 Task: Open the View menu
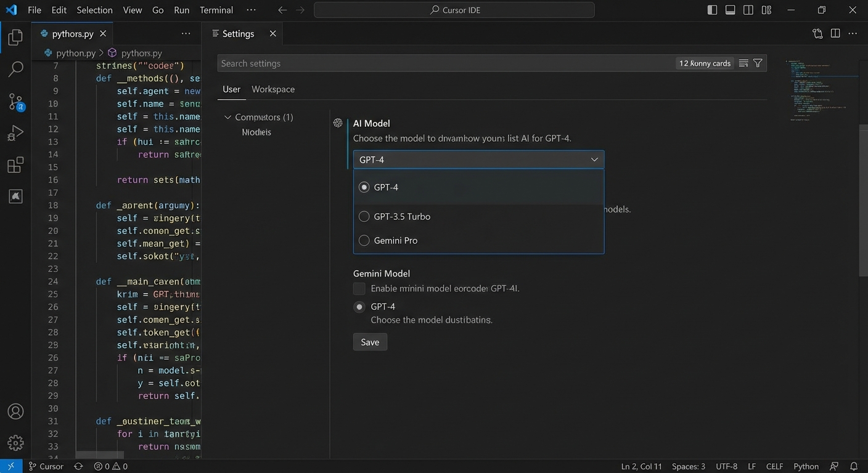[133, 10]
